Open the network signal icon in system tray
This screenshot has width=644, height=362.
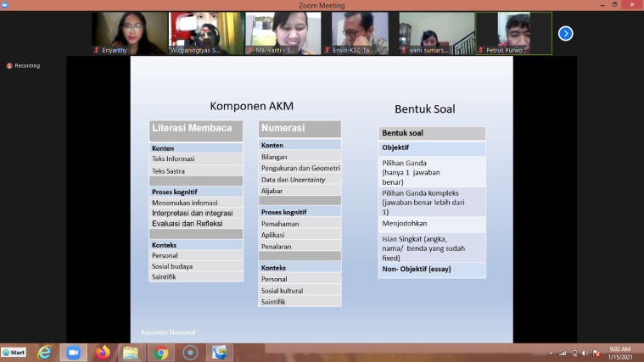tap(562, 352)
